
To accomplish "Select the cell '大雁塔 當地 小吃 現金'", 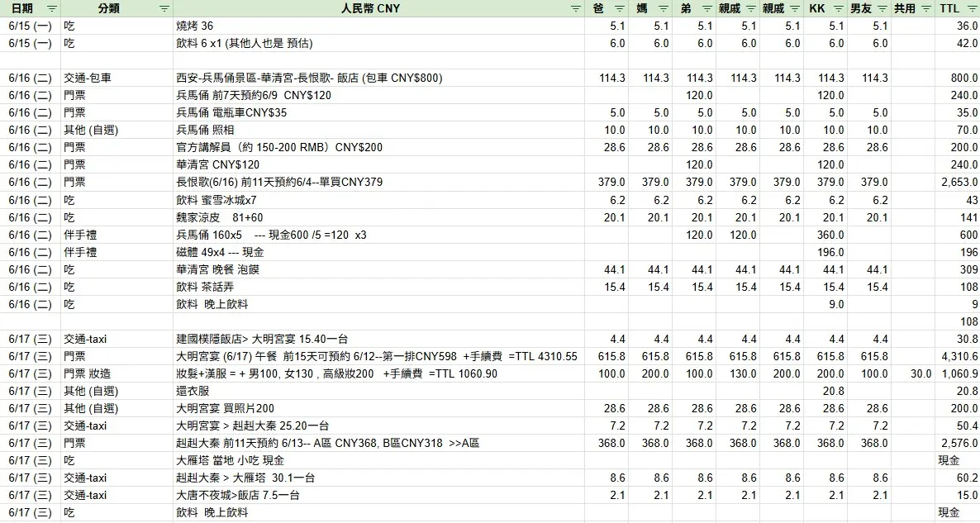I will pyautogui.click(x=378, y=460).
